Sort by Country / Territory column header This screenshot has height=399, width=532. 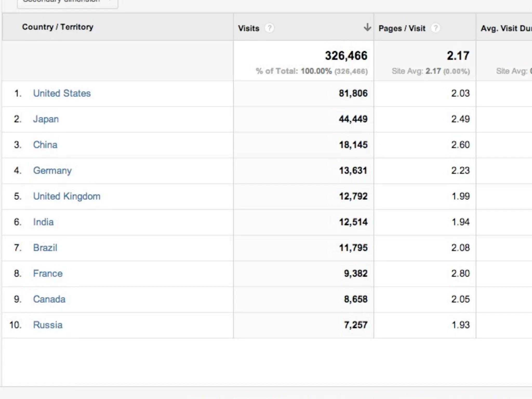click(58, 27)
